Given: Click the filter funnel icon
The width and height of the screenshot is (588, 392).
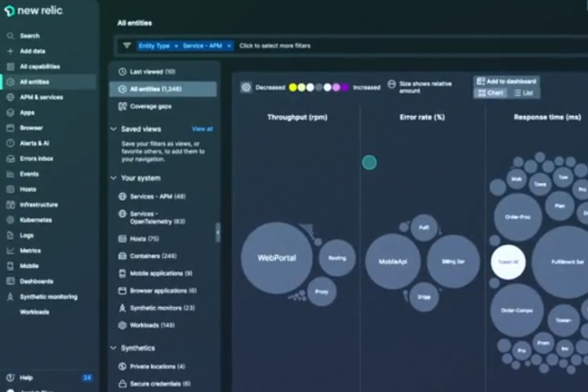Looking at the screenshot, I should pos(127,45).
